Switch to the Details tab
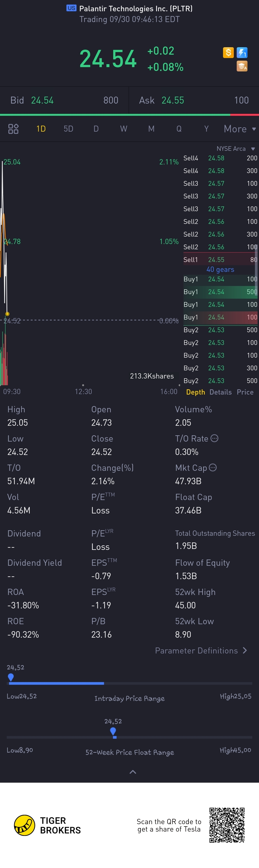 coord(221,392)
